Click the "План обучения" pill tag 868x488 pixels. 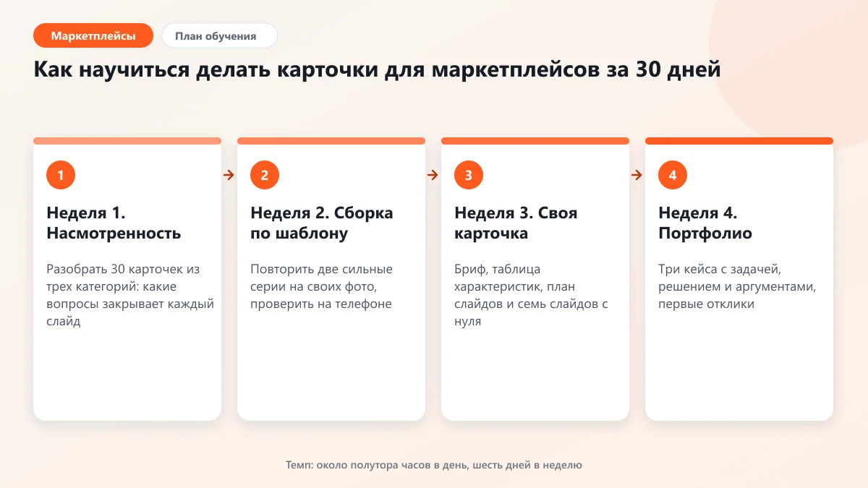click(219, 35)
